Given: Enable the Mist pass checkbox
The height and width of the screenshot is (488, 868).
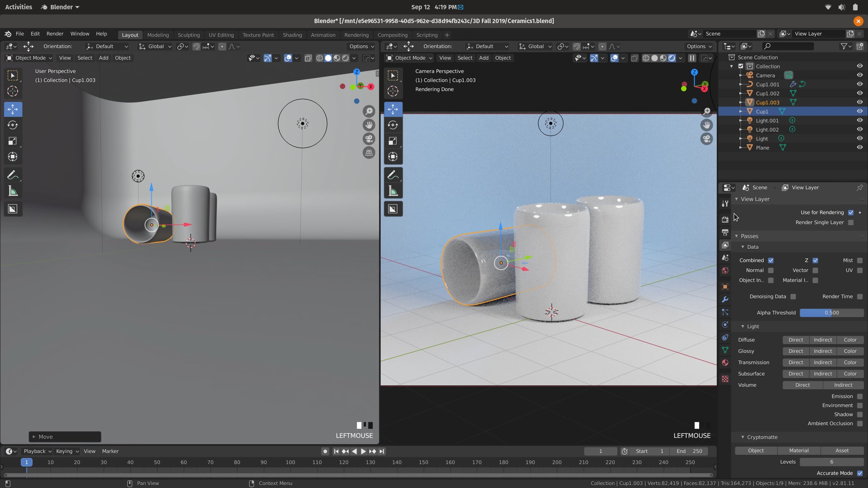Looking at the screenshot, I should (860, 260).
